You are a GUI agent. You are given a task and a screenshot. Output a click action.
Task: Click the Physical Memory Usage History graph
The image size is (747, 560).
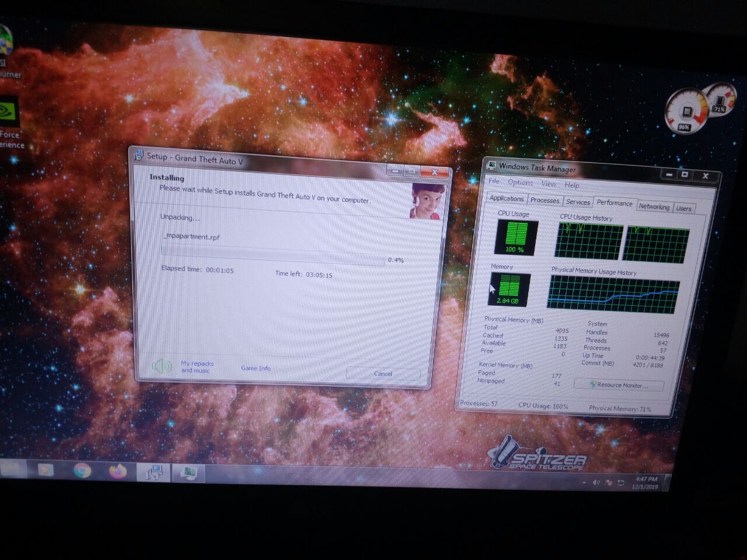613,295
